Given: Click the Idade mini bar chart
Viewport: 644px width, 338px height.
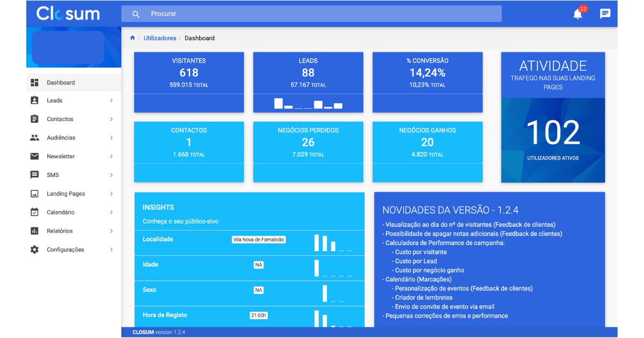Looking at the screenshot, I should 333,268.
